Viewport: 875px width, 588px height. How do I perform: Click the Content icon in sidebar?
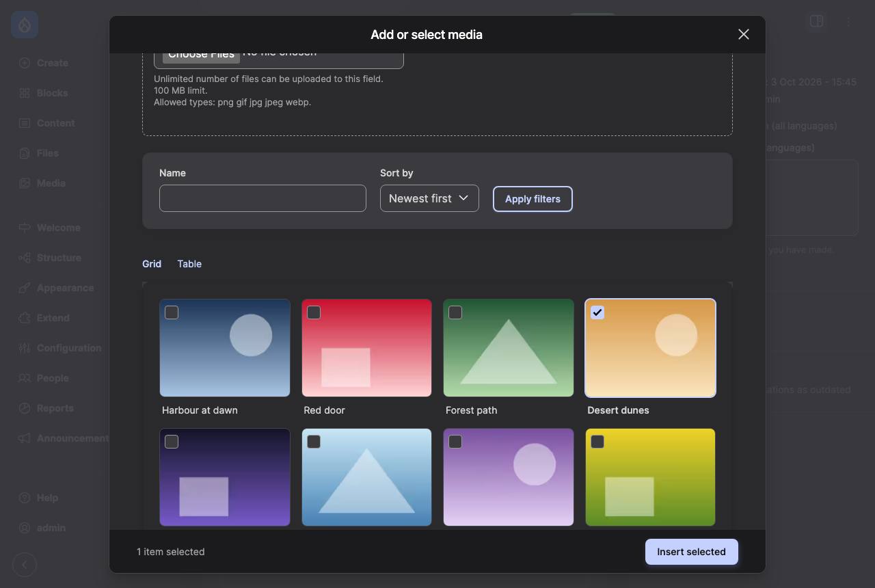[25, 123]
